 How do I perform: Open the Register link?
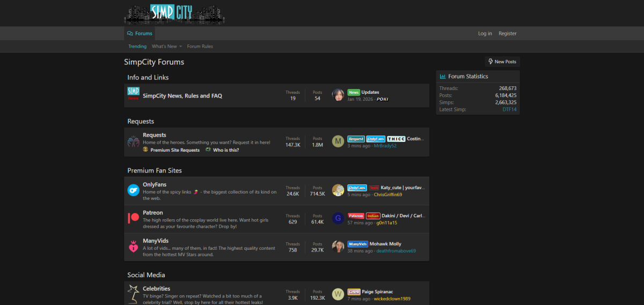507,33
